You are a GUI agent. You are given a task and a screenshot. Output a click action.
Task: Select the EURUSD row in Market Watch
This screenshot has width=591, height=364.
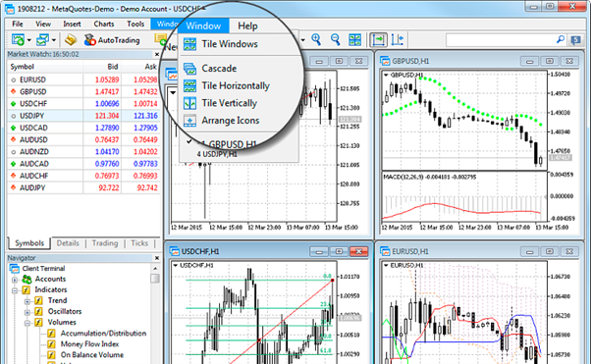click(x=83, y=79)
